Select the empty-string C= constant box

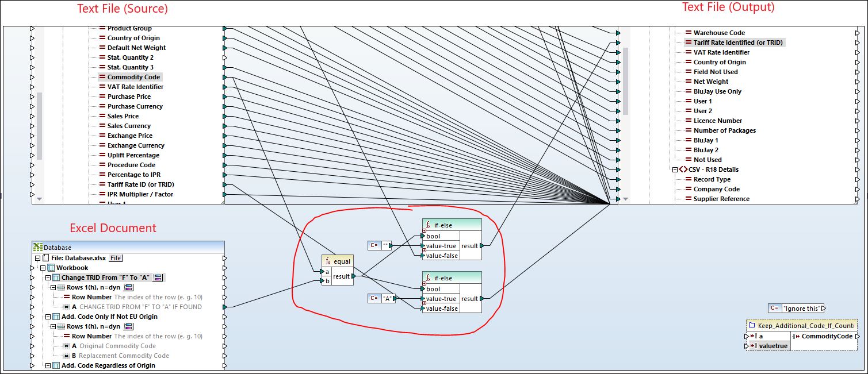coord(381,246)
